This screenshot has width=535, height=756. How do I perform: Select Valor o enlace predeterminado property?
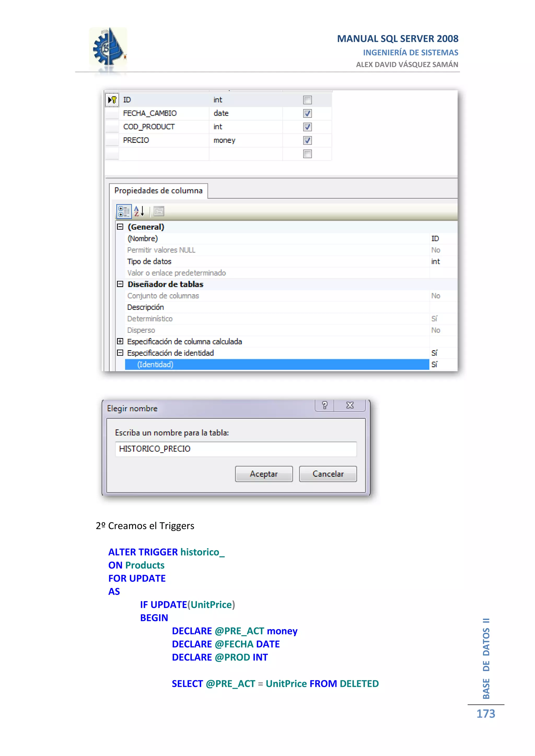[291, 273]
